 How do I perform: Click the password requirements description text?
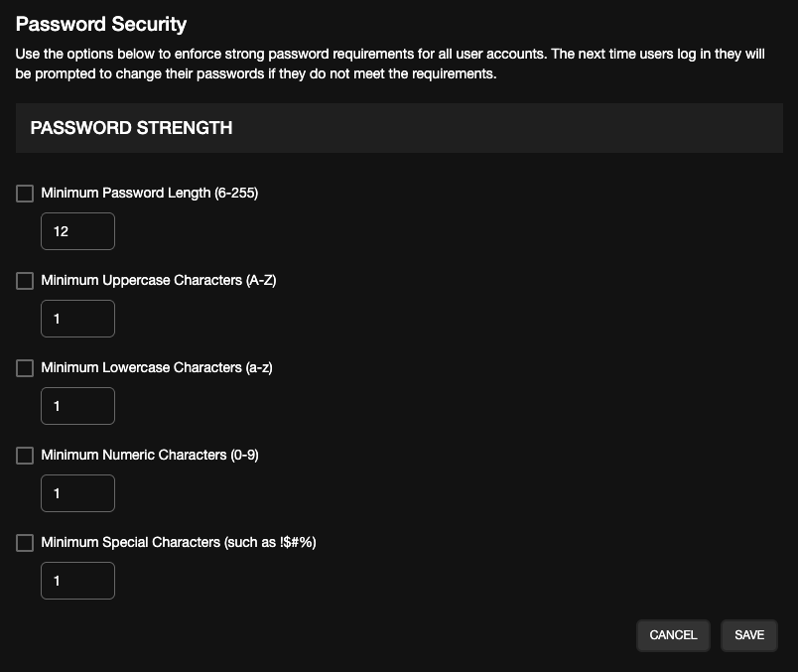click(x=397, y=64)
